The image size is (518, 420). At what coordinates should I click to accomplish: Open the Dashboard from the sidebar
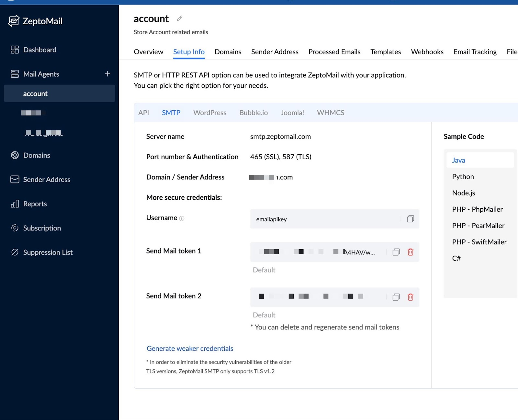pos(39,50)
